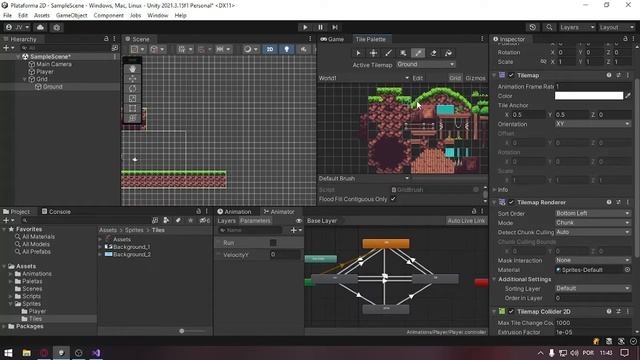Toggle the Tile Palette Grid button
640x360 pixels.
coord(455,78)
